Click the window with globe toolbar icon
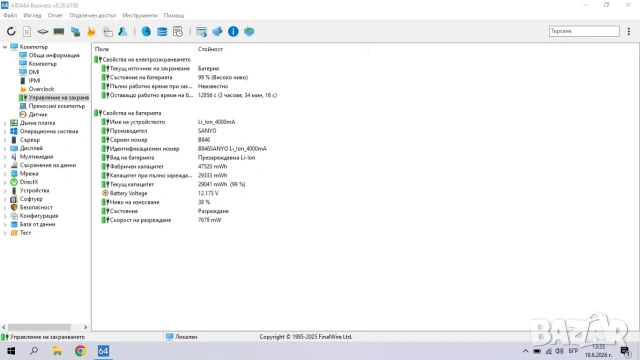Image resolution: width=640 pixels, height=360 pixels. click(x=201, y=31)
